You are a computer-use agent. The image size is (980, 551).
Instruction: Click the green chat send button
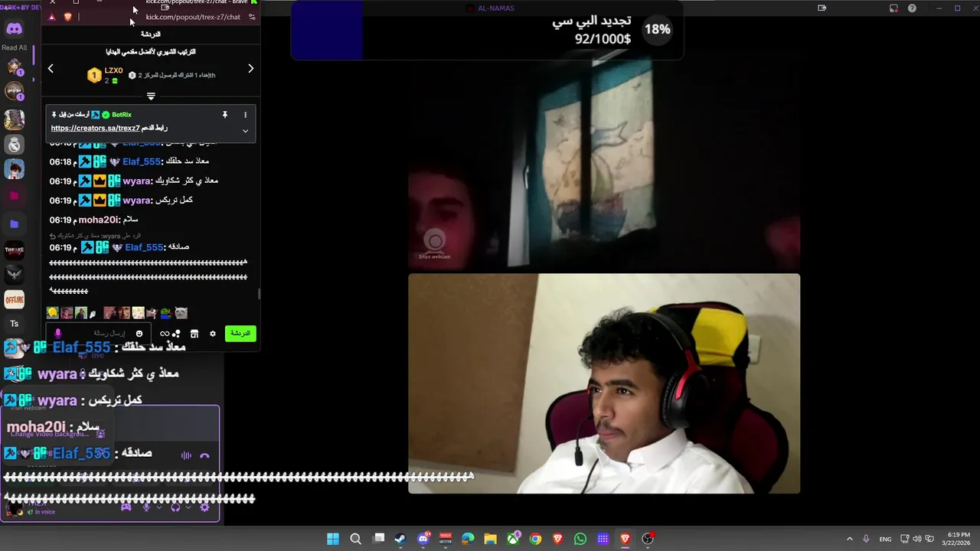point(240,334)
